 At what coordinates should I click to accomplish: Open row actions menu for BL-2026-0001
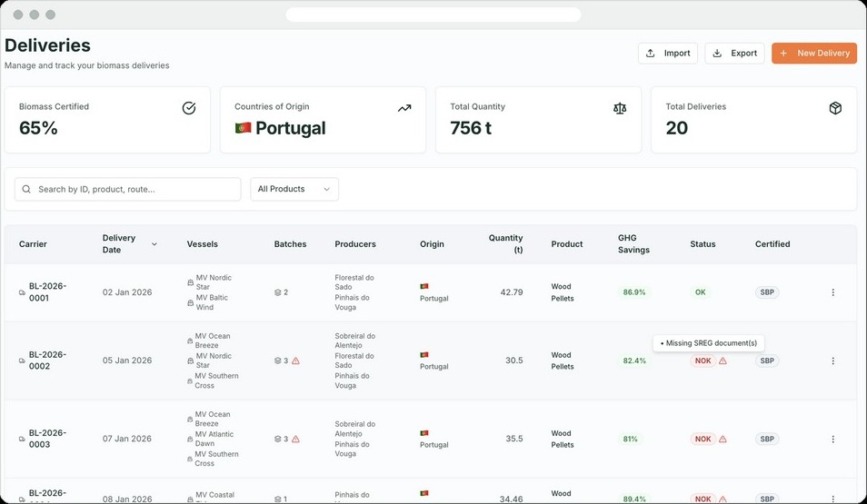pos(832,292)
